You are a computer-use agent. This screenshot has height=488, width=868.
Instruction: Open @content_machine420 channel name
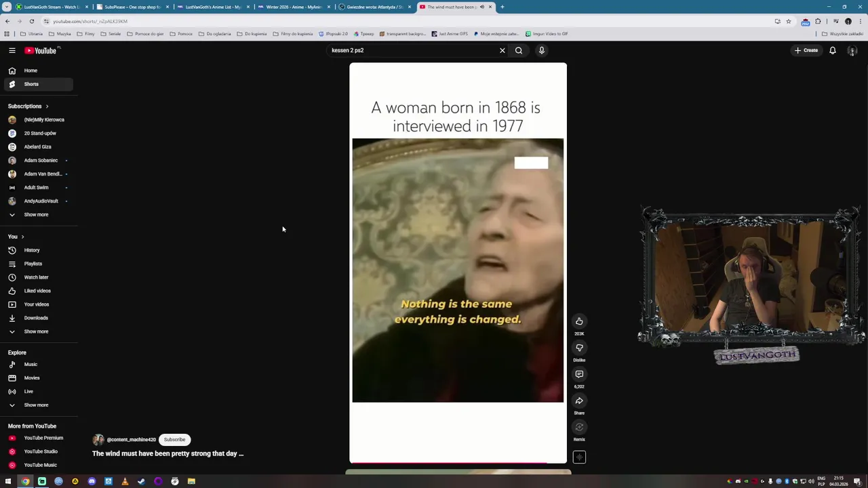(132, 440)
